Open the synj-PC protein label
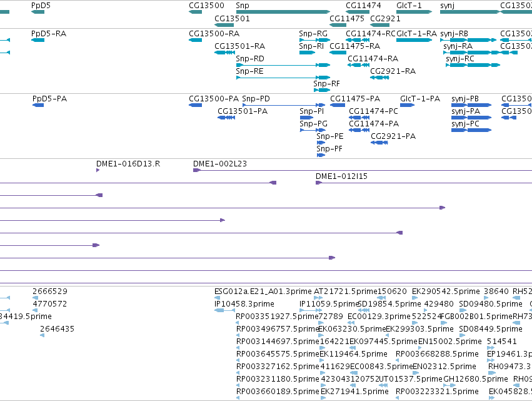Image resolution: width=532 pixels, height=401 pixels. pyautogui.click(x=465, y=124)
